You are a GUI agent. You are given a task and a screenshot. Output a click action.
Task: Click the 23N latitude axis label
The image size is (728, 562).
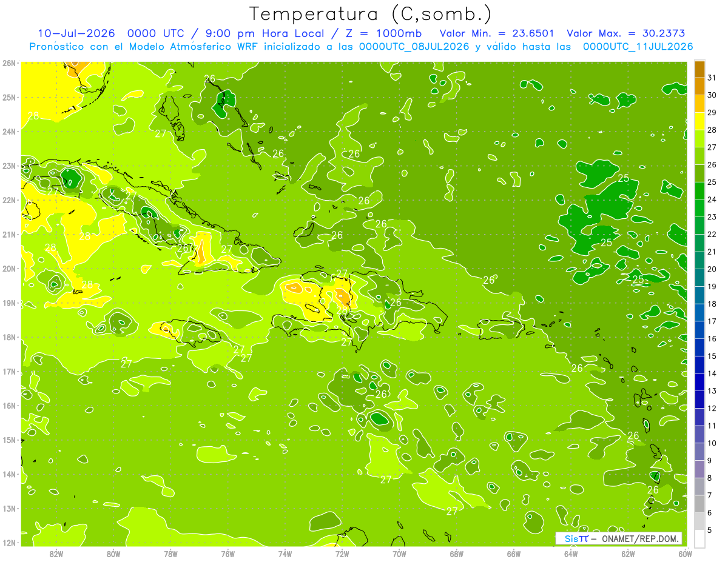9,166
